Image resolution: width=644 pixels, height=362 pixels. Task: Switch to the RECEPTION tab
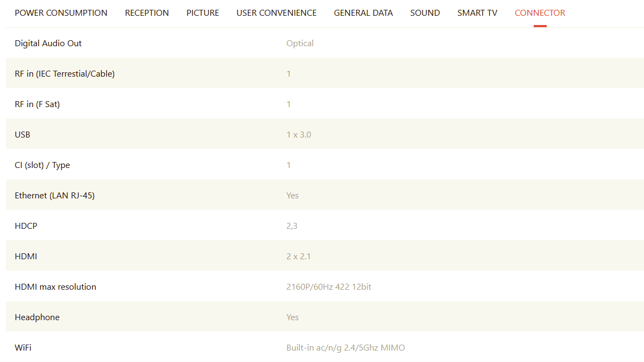coord(147,13)
